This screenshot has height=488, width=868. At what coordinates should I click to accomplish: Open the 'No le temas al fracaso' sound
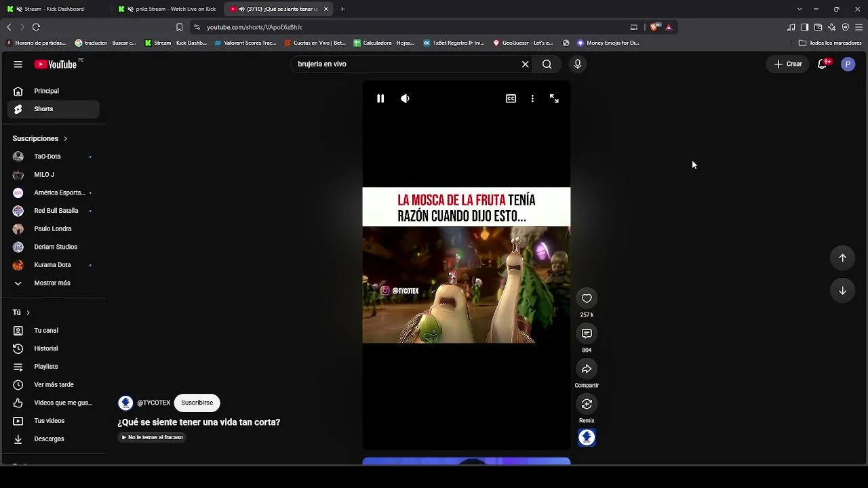coord(153,437)
